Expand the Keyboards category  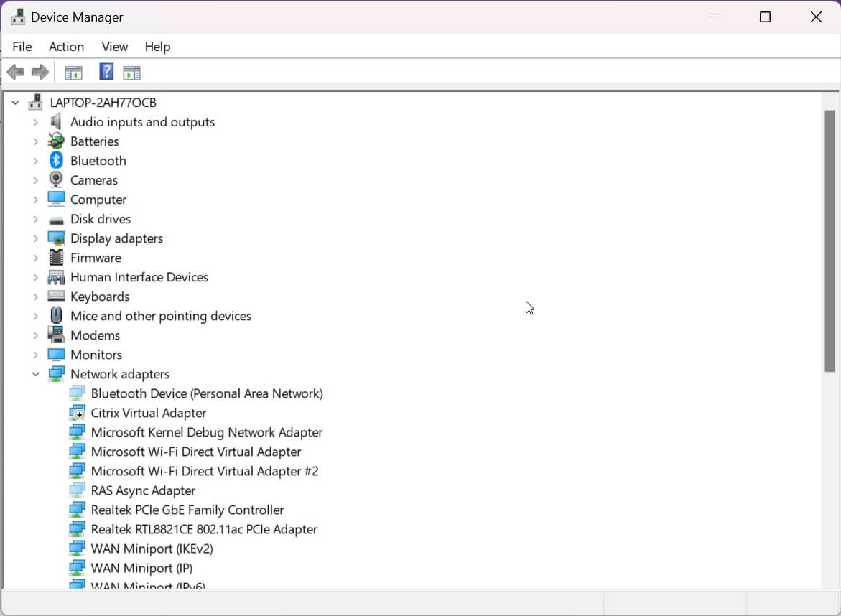click(35, 297)
